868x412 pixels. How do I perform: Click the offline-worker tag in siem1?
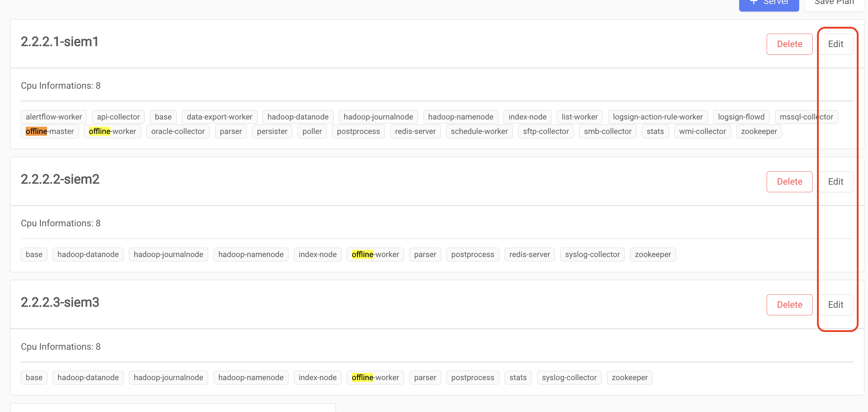112,131
